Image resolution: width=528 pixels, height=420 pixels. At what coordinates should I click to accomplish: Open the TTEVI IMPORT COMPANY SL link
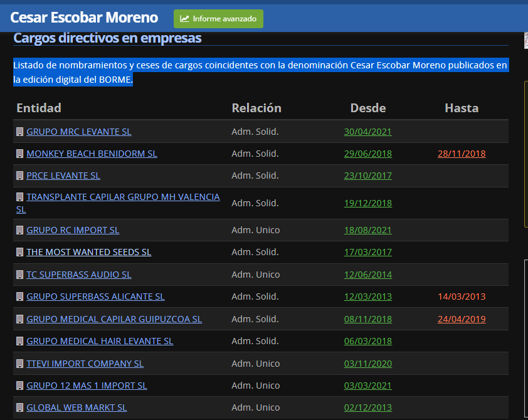click(85, 364)
